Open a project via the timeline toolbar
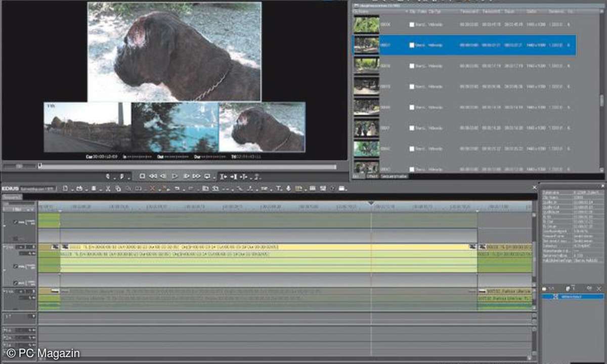The image size is (607, 364). point(79,189)
